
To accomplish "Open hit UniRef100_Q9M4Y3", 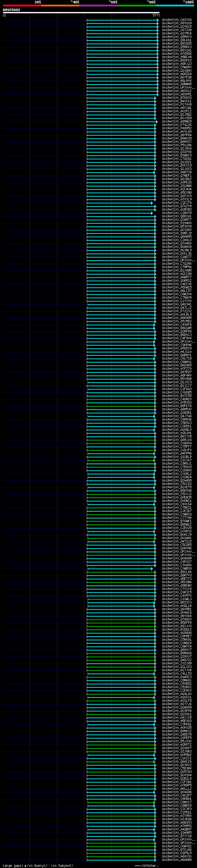I will coord(176,37).
